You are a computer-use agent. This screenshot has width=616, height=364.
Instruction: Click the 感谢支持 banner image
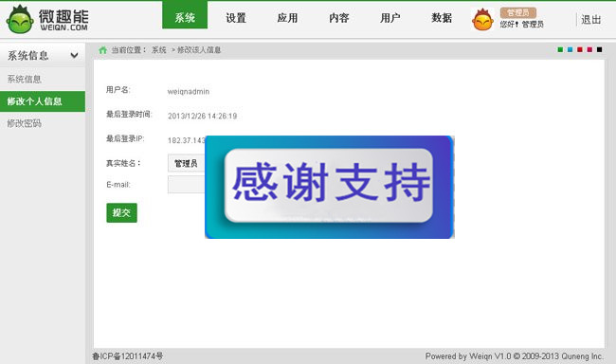[330, 187]
